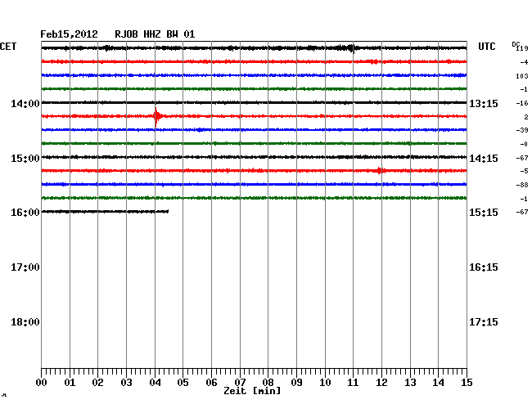Click the 15:15 UTC time label
Viewport: 532px width, 404px height.
tap(484, 213)
